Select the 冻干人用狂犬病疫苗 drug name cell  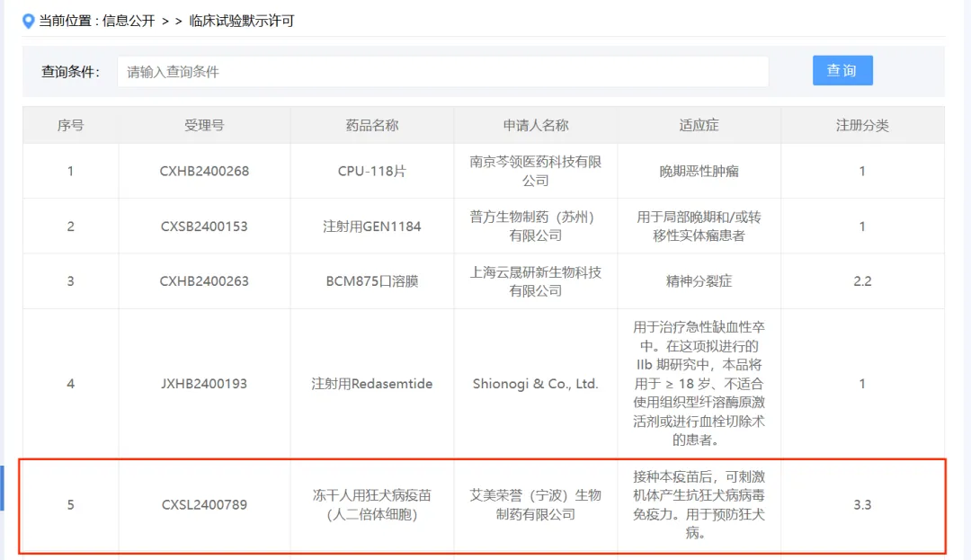(371, 504)
